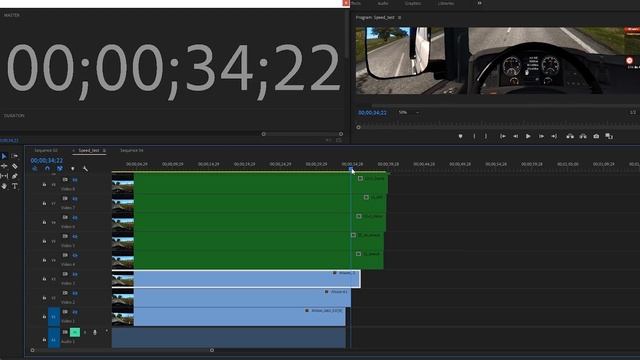Open Comparison View in Program monitor
This screenshot has height=360, width=640.
pyautogui.click(x=609, y=136)
